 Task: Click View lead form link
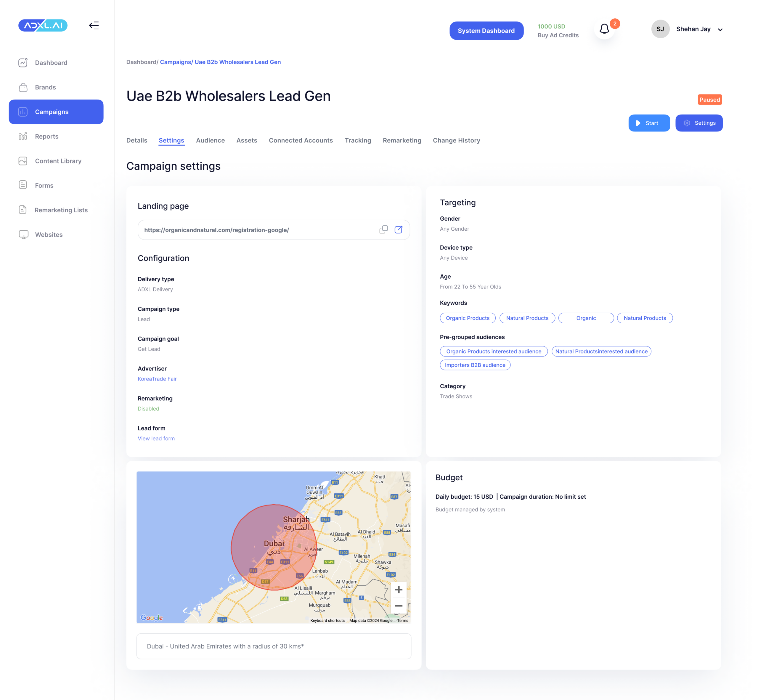156,439
